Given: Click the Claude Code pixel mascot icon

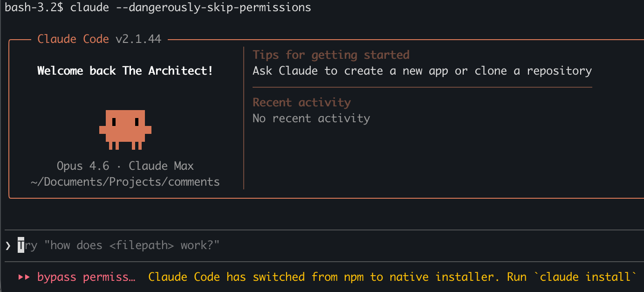Looking at the screenshot, I should [x=125, y=129].
